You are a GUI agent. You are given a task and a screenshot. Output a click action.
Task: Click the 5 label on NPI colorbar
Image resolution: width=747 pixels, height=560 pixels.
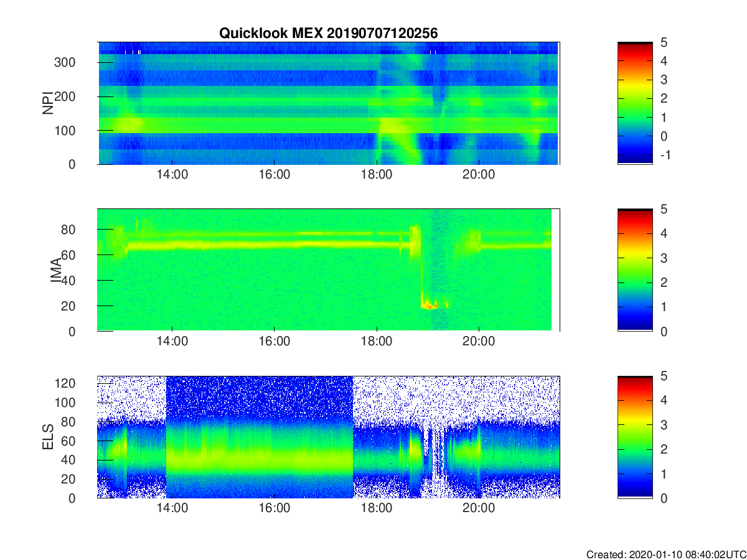click(x=664, y=43)
